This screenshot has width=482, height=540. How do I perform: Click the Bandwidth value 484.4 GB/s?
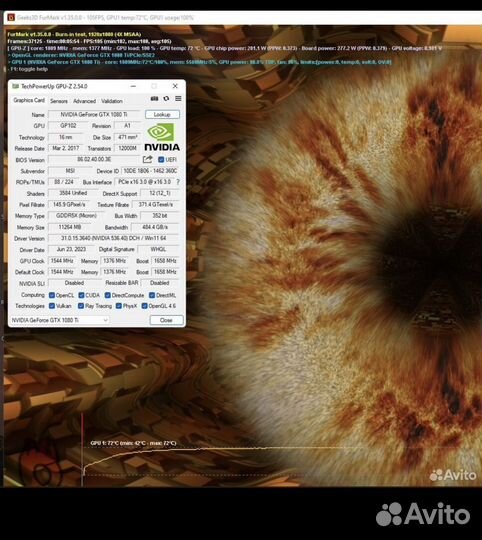[x=156, y=227]
